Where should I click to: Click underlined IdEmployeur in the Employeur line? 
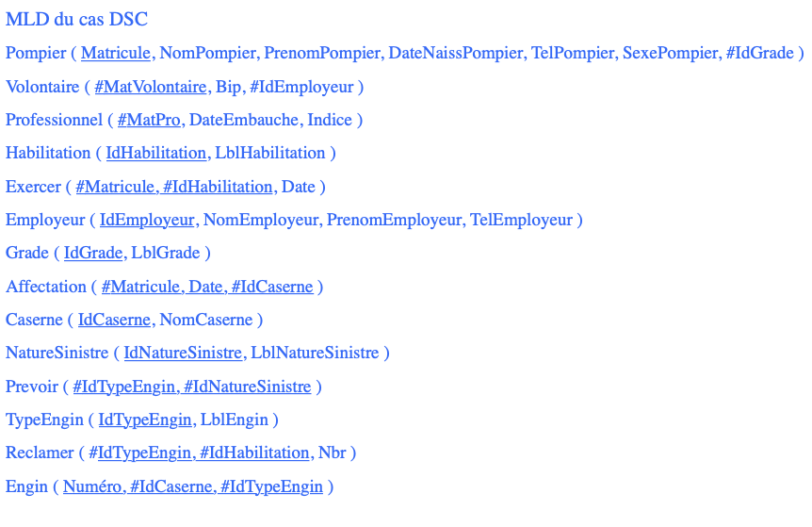tap(147, 221)
